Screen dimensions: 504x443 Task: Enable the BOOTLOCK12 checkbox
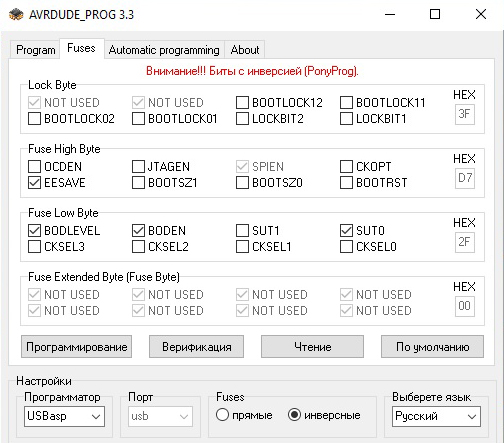[242, 103]
